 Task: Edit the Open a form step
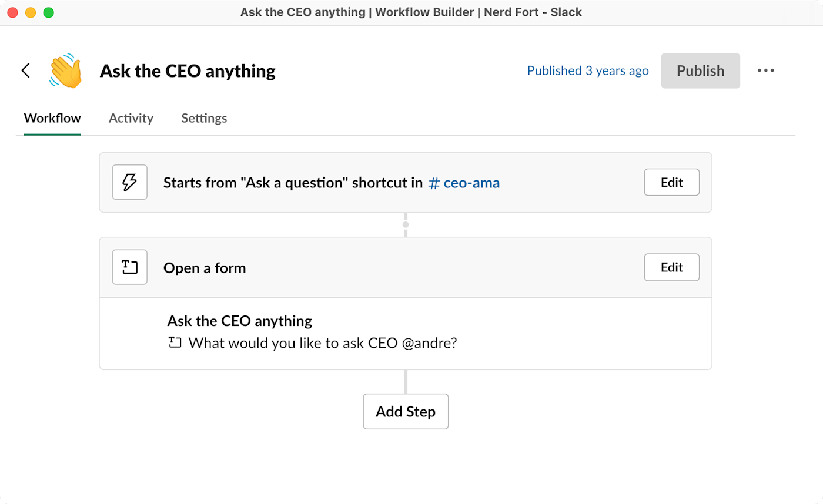point(671,267)
